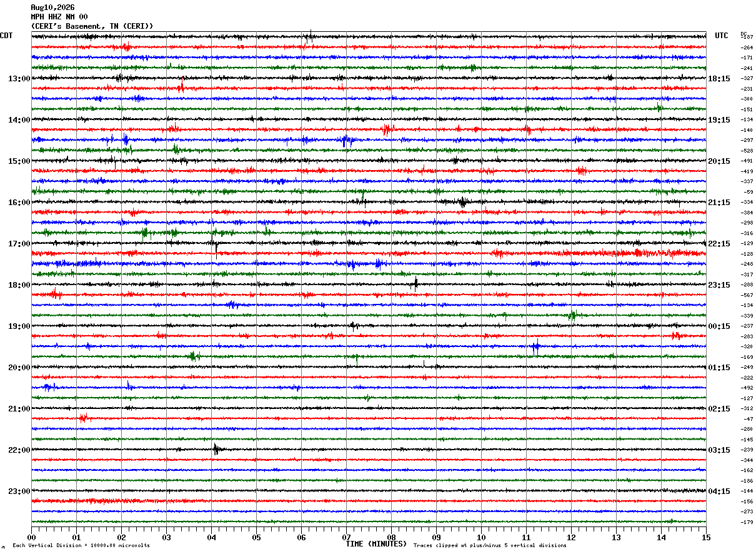Image resolution: width=756 pixels, height=554 pixels.
Task: Click the '02' minute tick label
Action: pos(121,537)
